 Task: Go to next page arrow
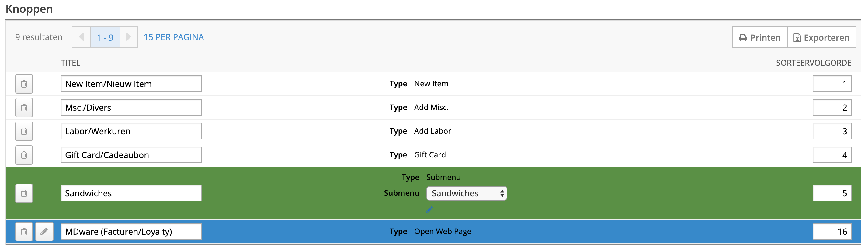(x=129, y=37)
